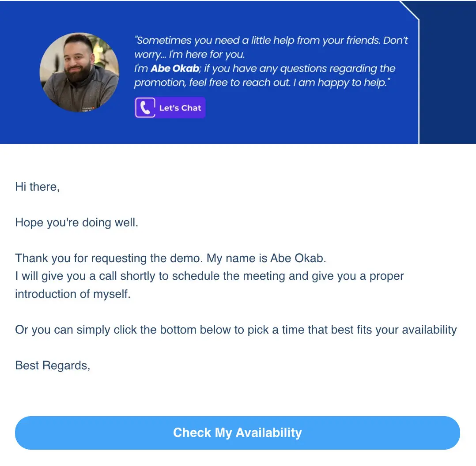Click the "Hope you're doing well." sentence
Viewport: 476px width, 466px height.
[x=77, y=222]
